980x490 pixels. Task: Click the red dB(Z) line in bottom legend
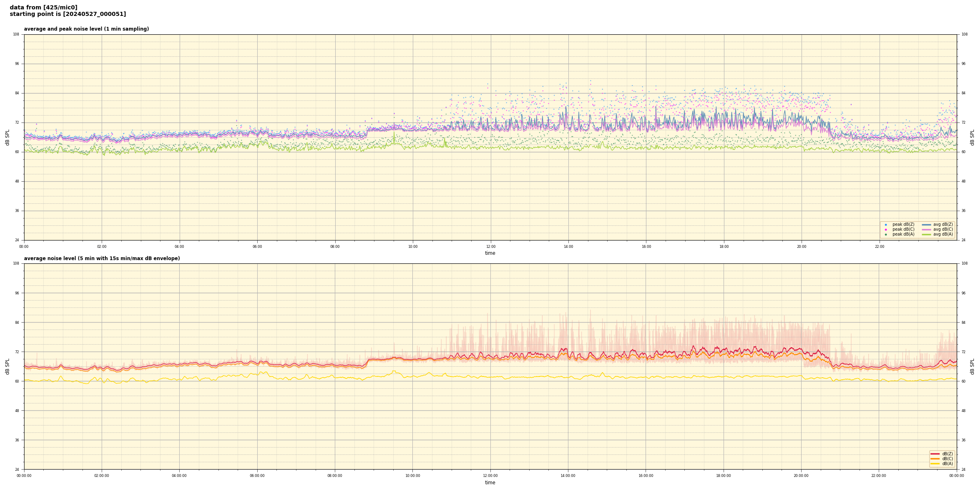[x=935, y=454]
